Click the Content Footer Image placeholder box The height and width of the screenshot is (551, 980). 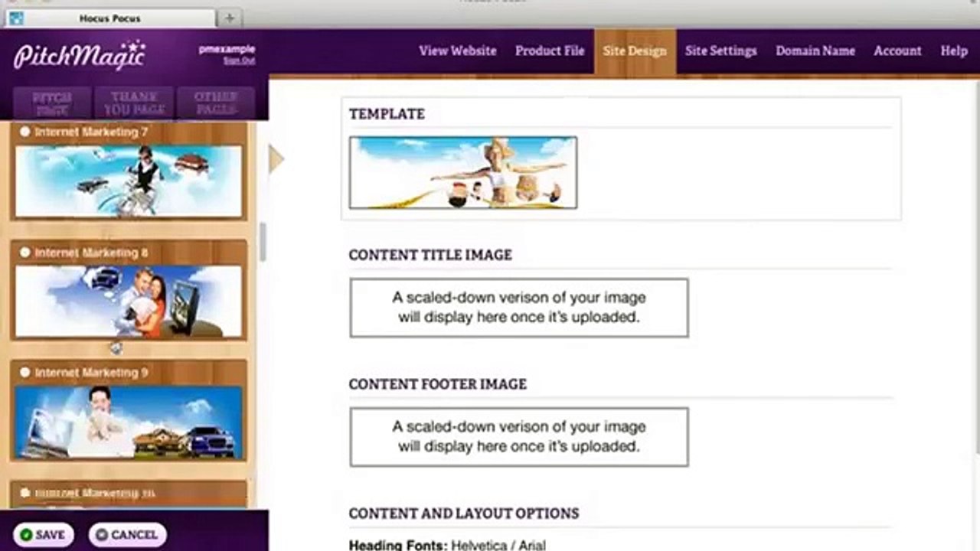[519, 437]
